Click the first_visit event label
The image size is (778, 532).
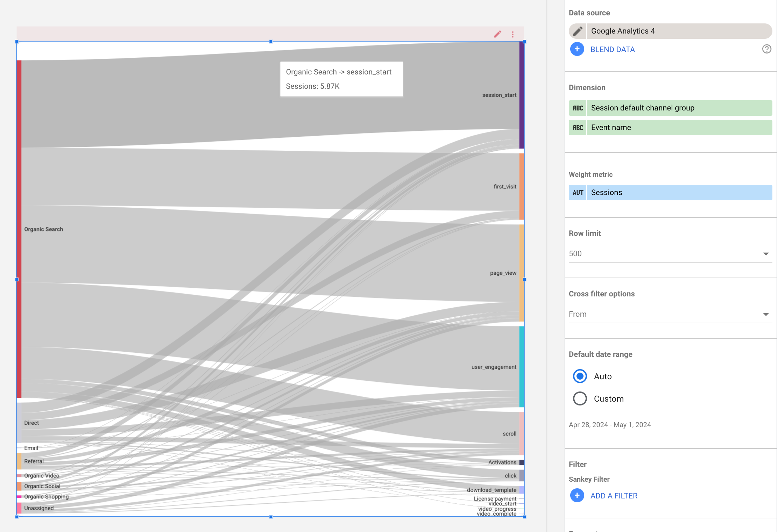(x=505, y=187)
